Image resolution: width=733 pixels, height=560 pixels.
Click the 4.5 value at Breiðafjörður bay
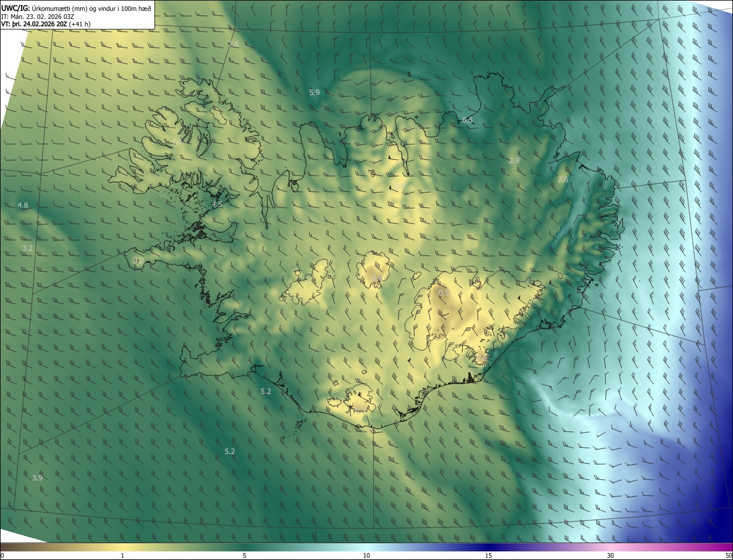coord(217,204)
